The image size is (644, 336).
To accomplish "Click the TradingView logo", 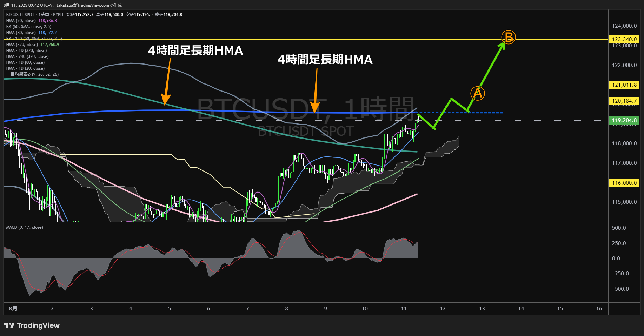I will [32, 325].
